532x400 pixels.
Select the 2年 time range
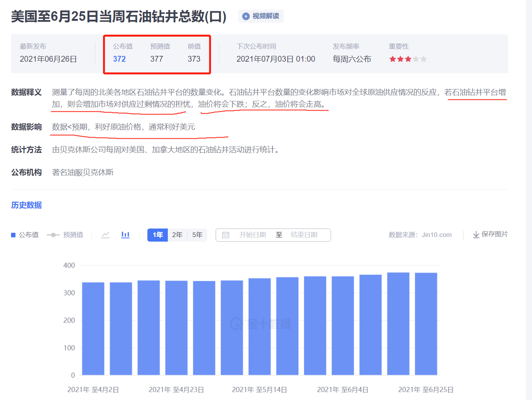coord(177,235)
